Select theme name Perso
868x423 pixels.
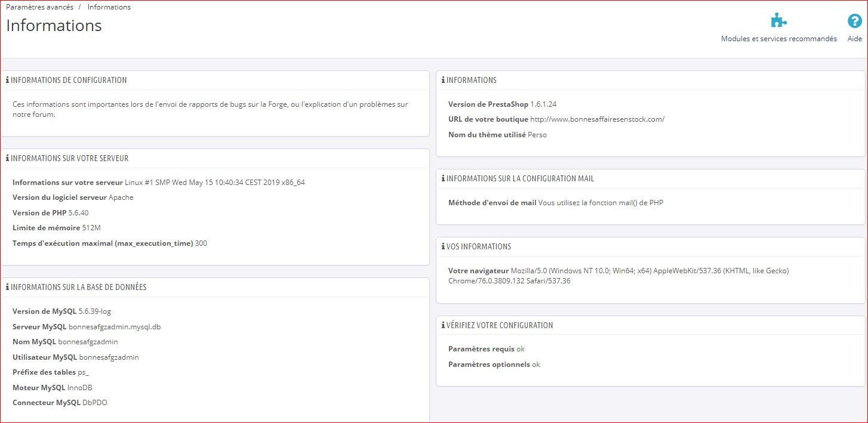[x=537, y=135]
